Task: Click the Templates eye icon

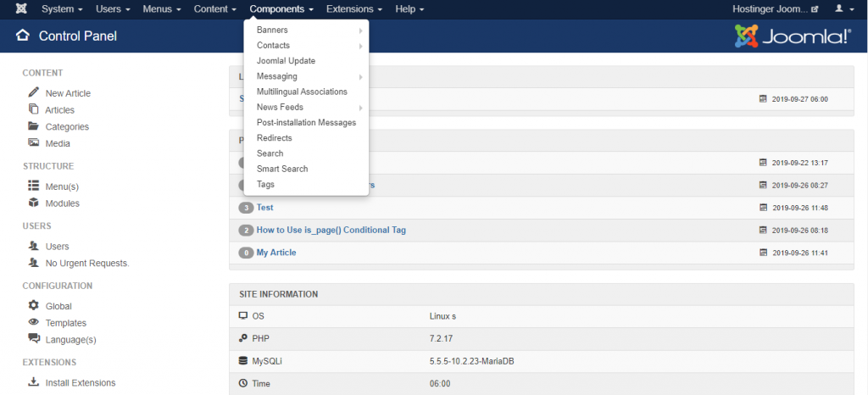Action: (x=34, y=322)
